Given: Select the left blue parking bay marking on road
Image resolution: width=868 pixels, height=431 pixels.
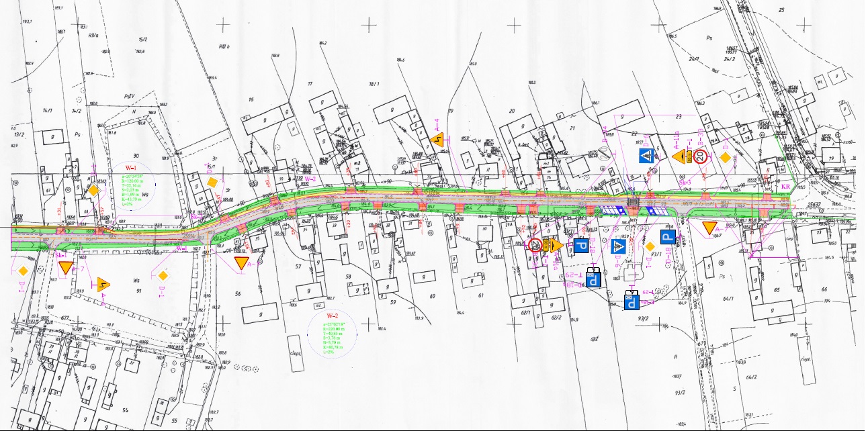Looking at the screenshot, I should 613,210.
